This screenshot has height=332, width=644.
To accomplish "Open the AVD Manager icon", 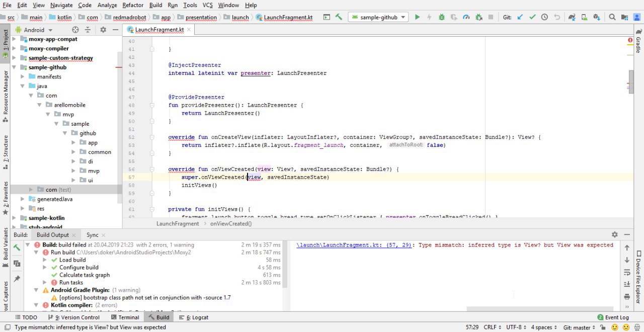I will click(584, 17).
